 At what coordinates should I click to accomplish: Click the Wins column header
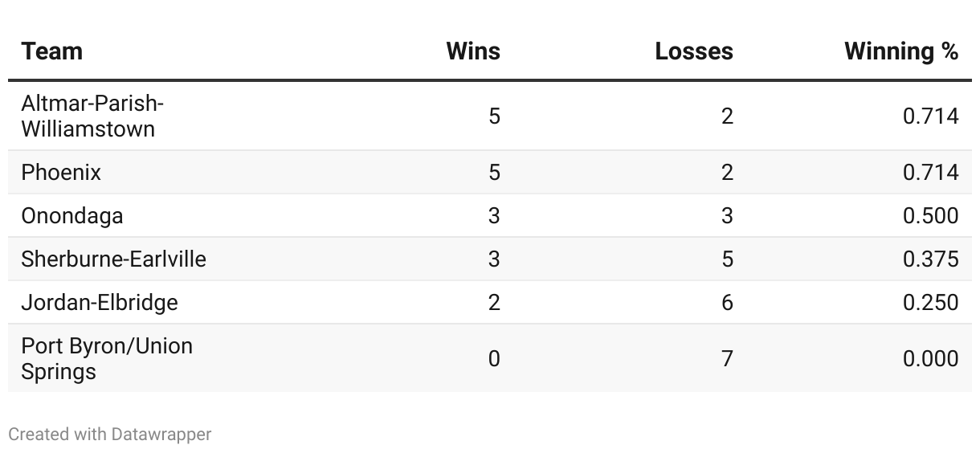click(x=473, y=51)
